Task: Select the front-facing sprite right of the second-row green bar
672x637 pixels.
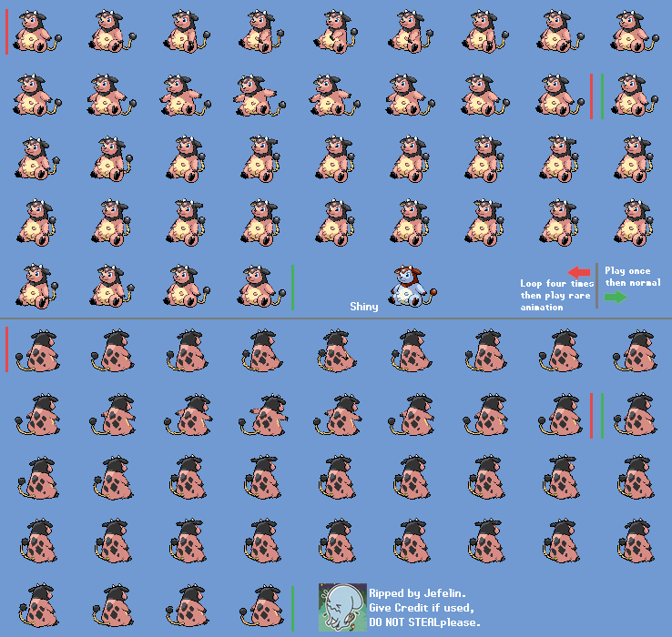Action: (635, 96)
